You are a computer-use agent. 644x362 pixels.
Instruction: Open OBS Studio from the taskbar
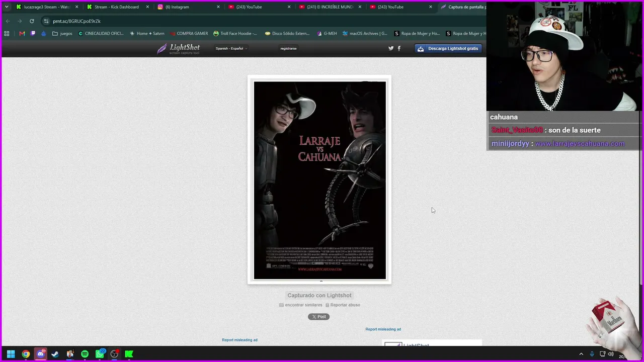114,354
